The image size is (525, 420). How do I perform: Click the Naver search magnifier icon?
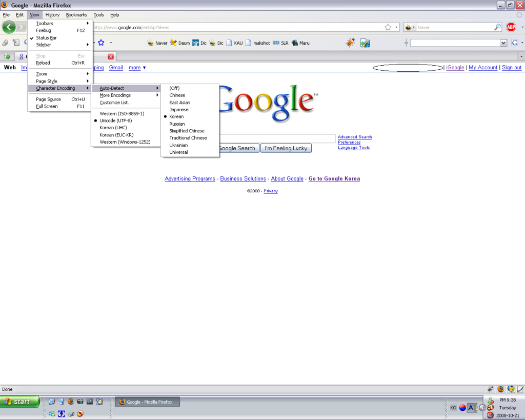tap(497, 28)
